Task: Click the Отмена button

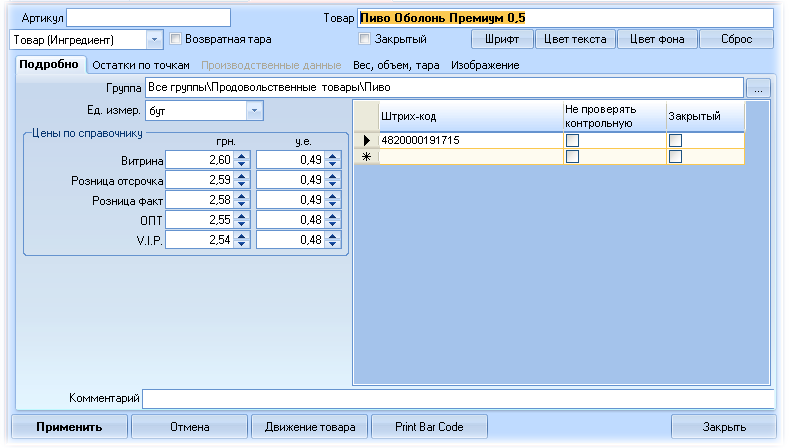Action: [x=189, y=427]
